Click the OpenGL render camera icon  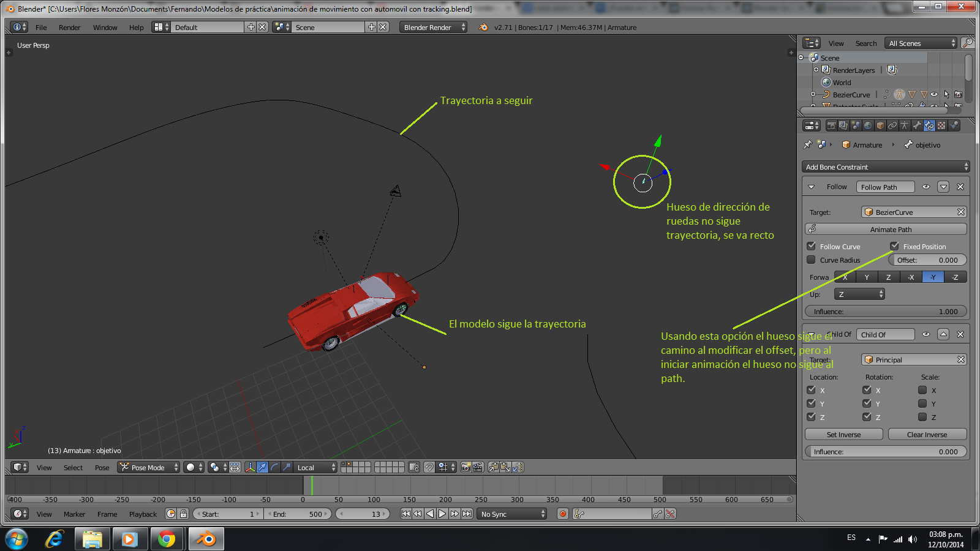(x=466, y=467)
